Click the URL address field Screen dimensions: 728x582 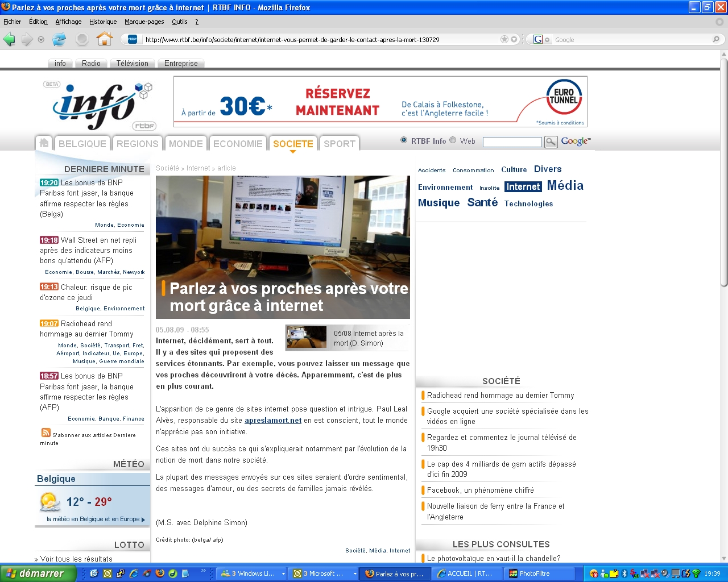(x=321, y=40)
